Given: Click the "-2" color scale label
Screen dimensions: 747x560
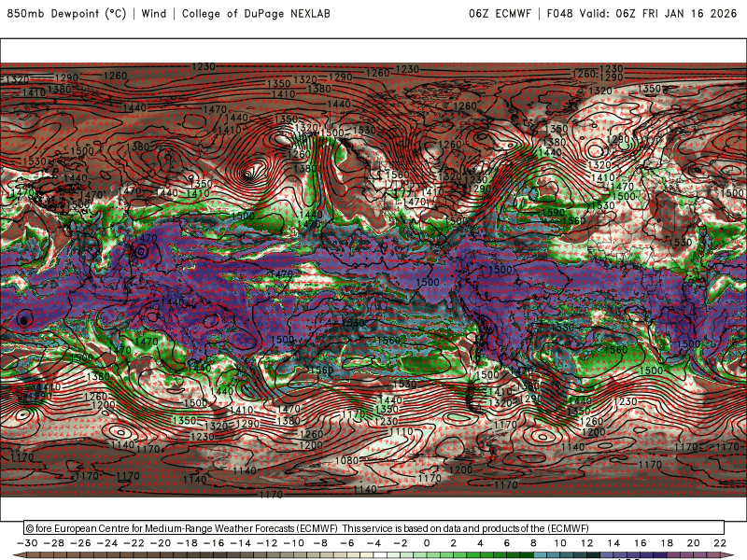Looking at the screenshot, I should click(401, 543).
